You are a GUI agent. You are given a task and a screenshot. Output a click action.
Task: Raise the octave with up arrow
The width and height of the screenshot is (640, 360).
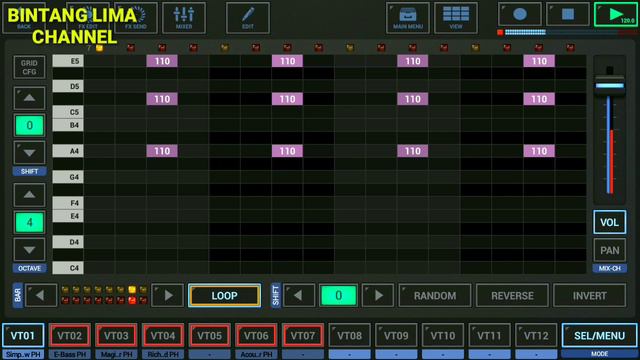29,195
